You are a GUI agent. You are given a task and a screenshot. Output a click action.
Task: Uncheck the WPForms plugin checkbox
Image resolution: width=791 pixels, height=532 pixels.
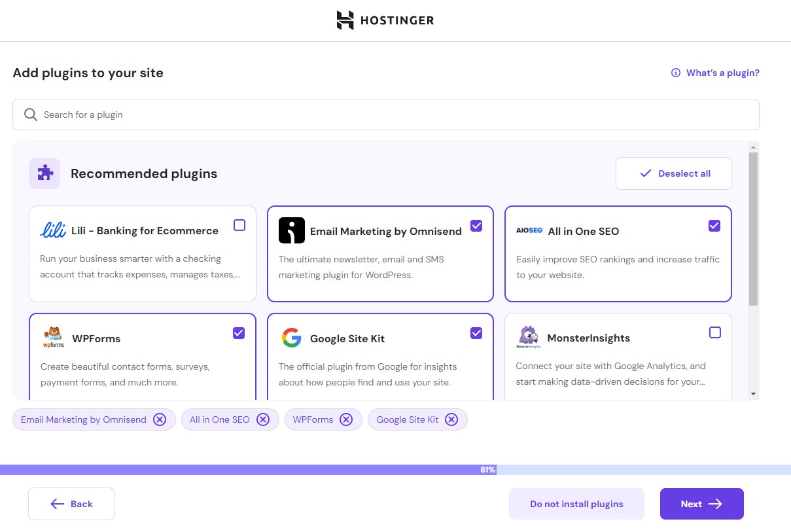[x=239, y=333]
